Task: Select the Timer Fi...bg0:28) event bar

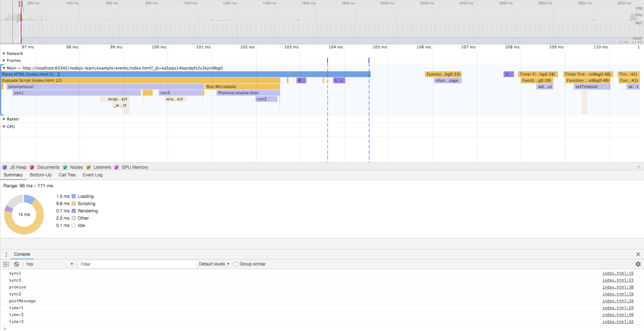Action: tap(538, 74)
